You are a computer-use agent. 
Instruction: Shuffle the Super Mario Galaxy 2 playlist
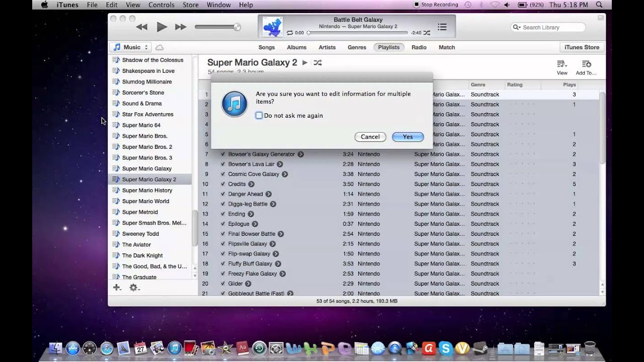click(317, 63)
